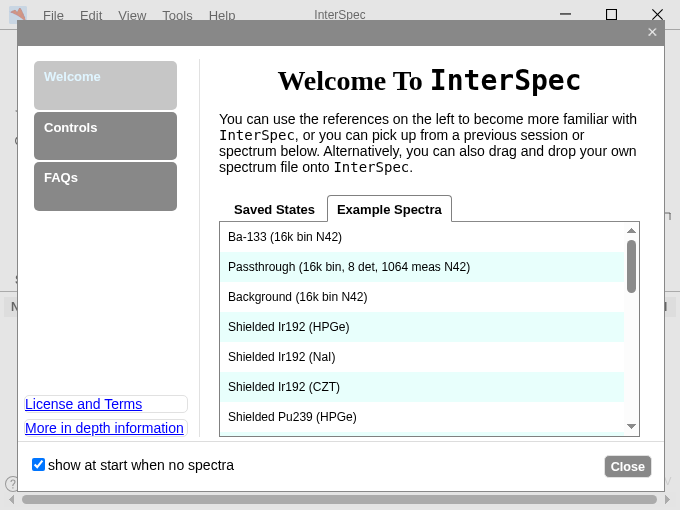Screen dimensions: 680x510
Task: Open the License and Terms link
Action: coord(83,404)
